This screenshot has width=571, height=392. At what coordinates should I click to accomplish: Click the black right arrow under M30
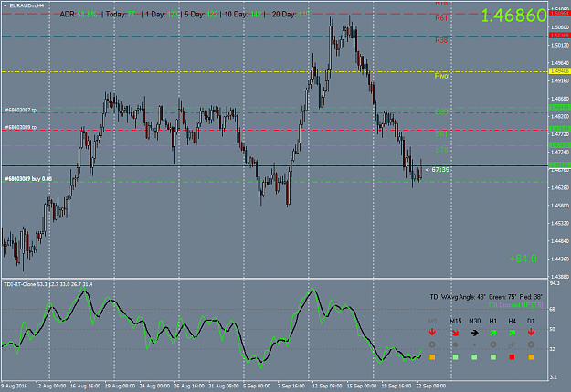tap(474, 333)
